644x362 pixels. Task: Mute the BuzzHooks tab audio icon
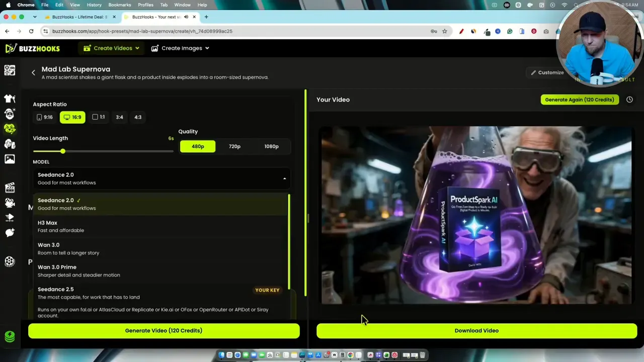186,17
